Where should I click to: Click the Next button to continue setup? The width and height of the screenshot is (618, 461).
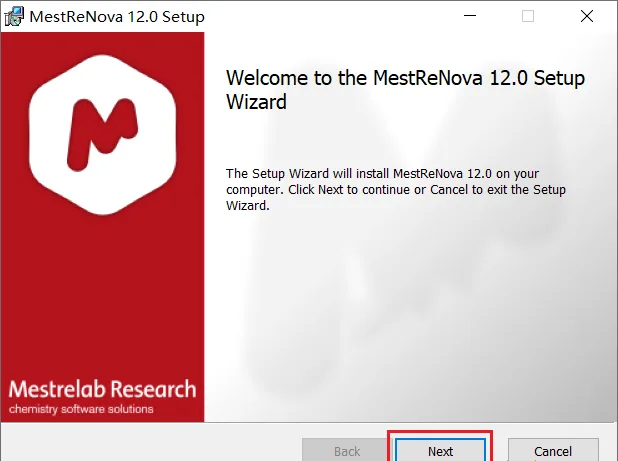pyautogui.click(x=440, y=450)
